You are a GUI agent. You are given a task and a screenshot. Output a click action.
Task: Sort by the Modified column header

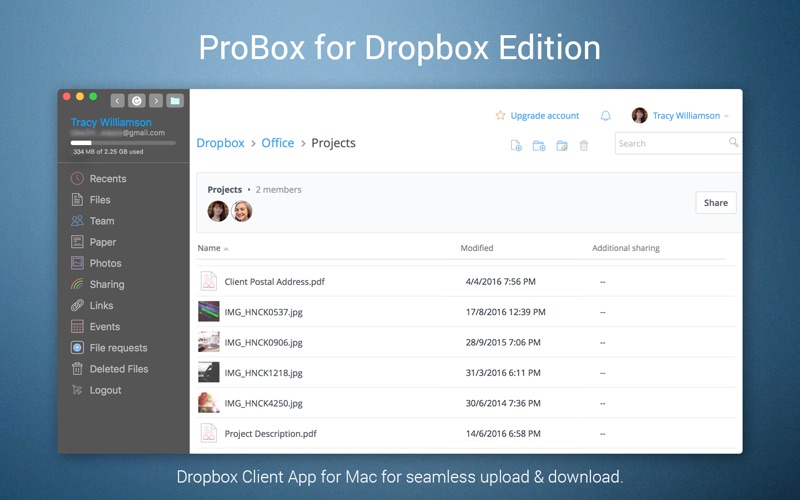point(477,248)
